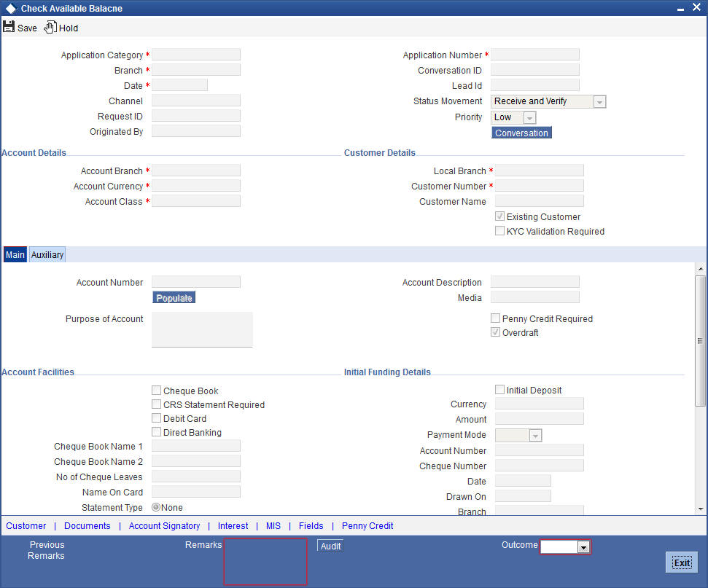Click the Exit button

(x=682, y=562)
